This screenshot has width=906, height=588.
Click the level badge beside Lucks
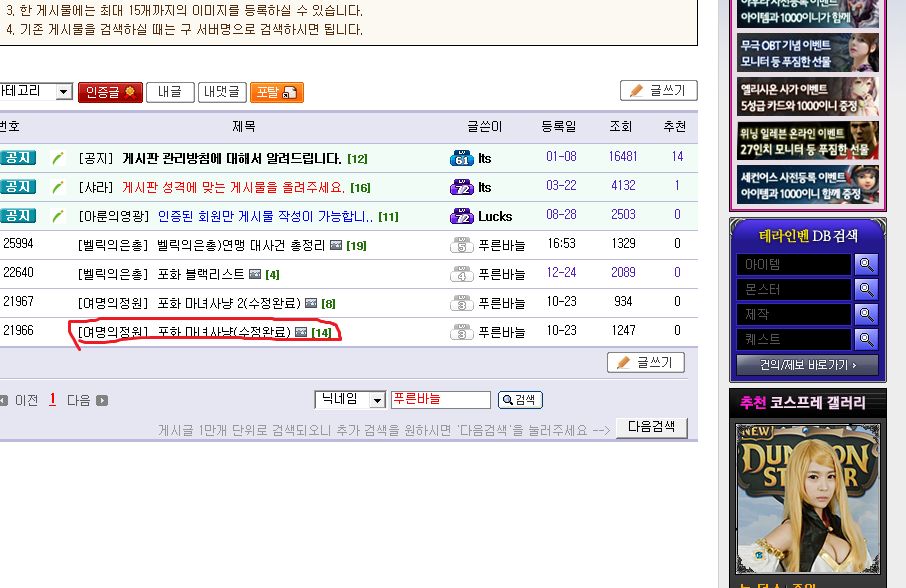click(x=461, y=216)
